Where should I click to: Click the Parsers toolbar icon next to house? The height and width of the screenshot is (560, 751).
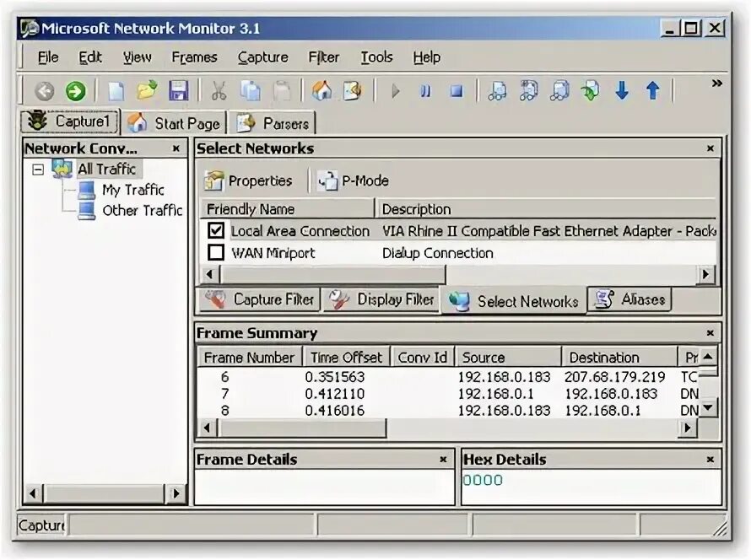tap(353, 90)
